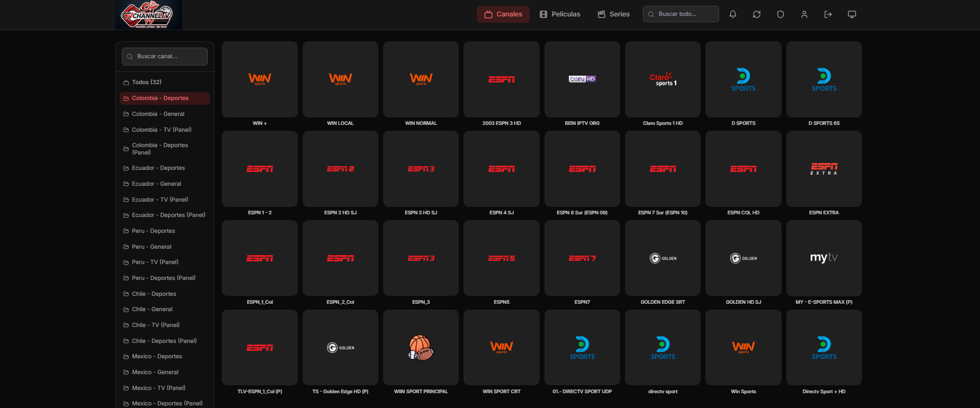The height and width of the screenshot is (408, 980).
Task: Select Mexico - TV (Panel) category
Action: [x=165, y=388]
